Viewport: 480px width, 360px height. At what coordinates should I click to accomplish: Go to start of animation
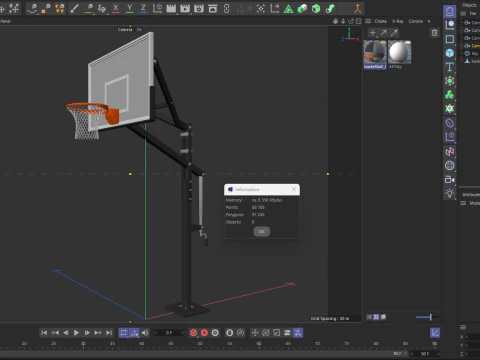44,333
